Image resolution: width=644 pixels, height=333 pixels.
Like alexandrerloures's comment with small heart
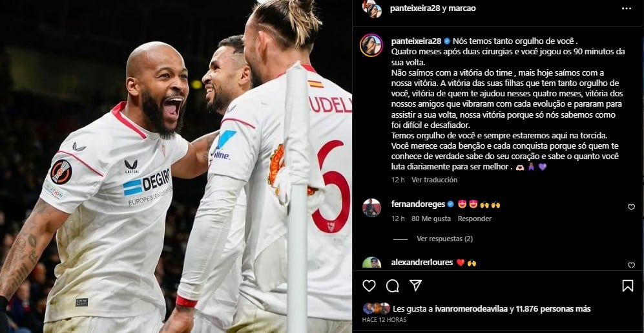pos(631,265)
